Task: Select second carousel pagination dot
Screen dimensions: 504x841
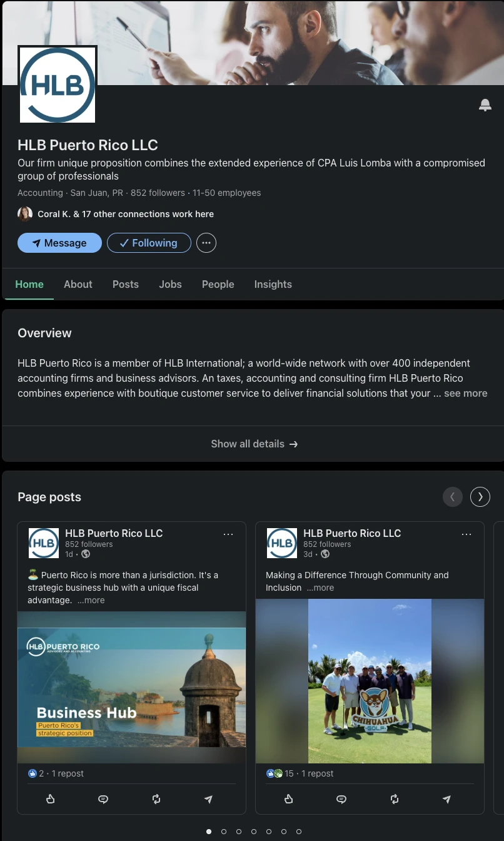Action: 224,832
